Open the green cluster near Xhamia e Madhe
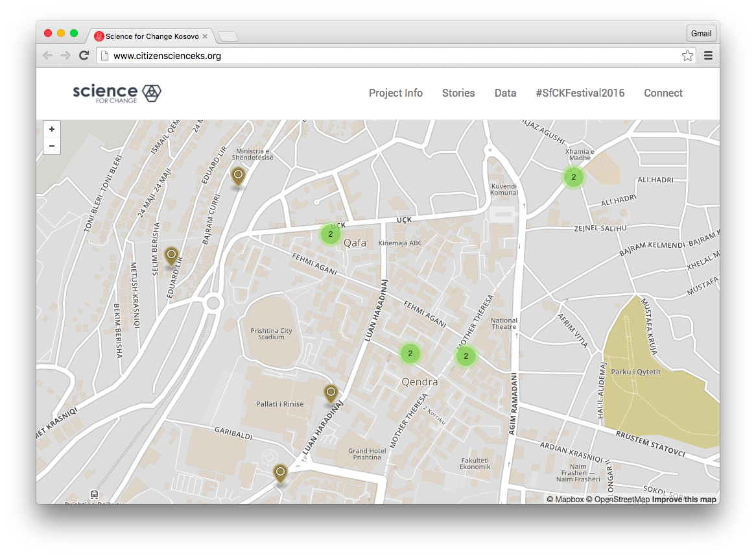The height and width of the screenshot is (556, 756). pyautogui.click(x=573, y=177)
